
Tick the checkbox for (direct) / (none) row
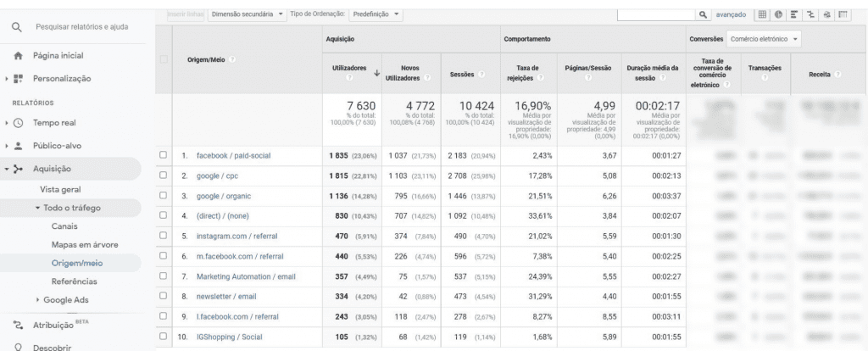click(164, 215)
